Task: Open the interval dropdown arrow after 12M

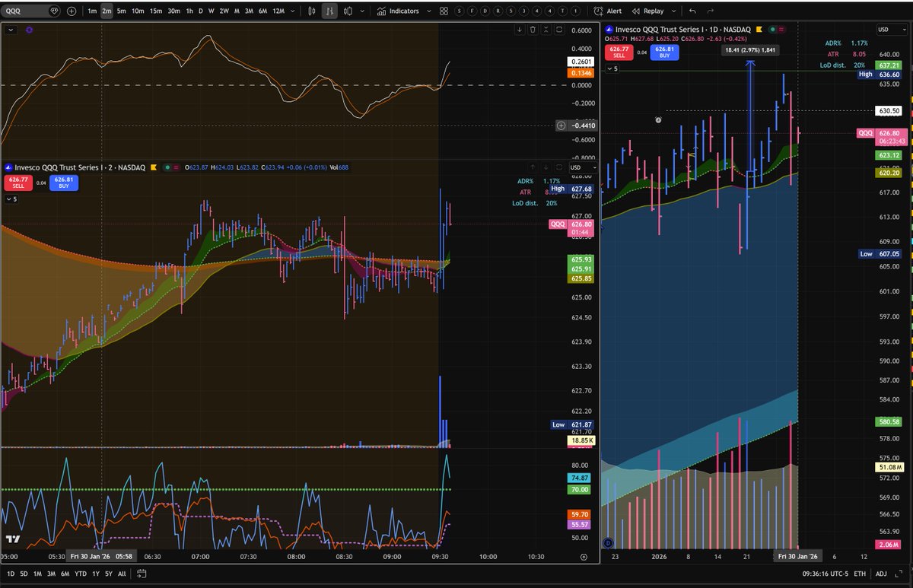Action: pyautogui.click(x=294, y=11)
